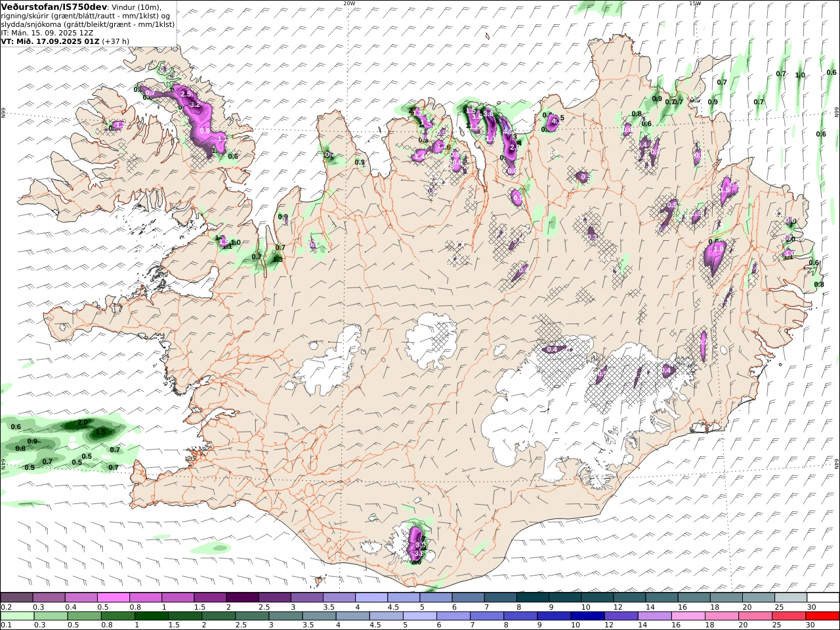
Task: Select the light pink 16 rain scale swatch
Action: pyautogui.click(x=687, y=616)
